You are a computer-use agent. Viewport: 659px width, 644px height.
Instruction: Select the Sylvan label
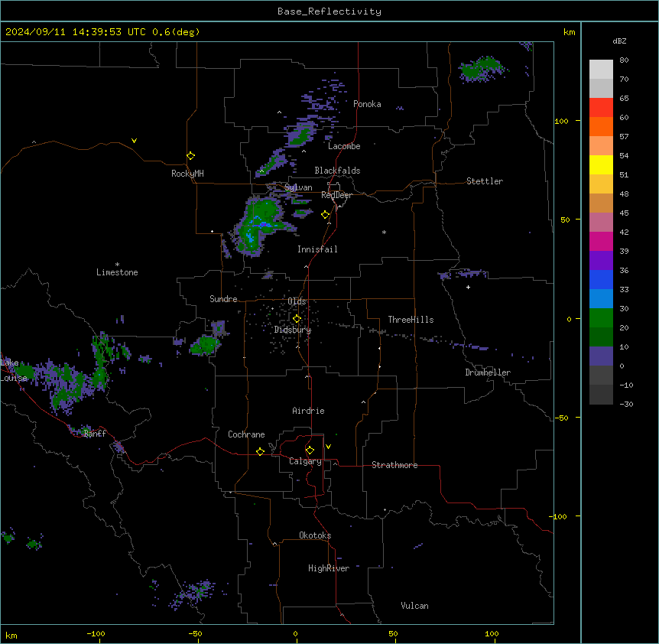(298, 187)
